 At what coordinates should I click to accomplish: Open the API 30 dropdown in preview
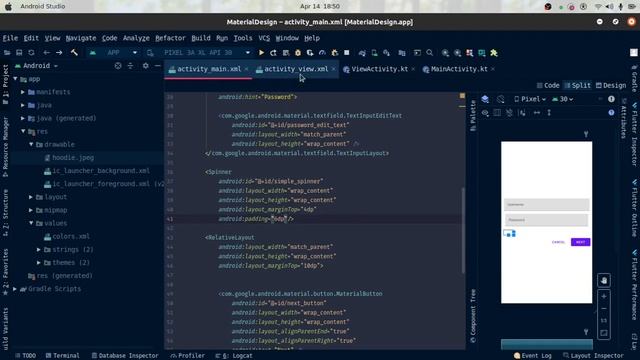pyautogui.click(x=562, y=99)
